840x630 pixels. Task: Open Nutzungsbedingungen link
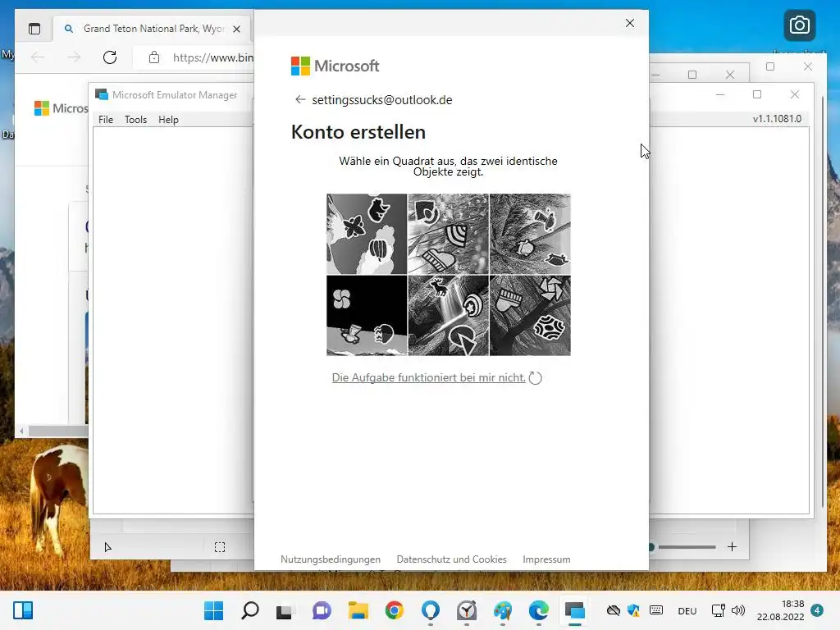(x=331, y=559)
